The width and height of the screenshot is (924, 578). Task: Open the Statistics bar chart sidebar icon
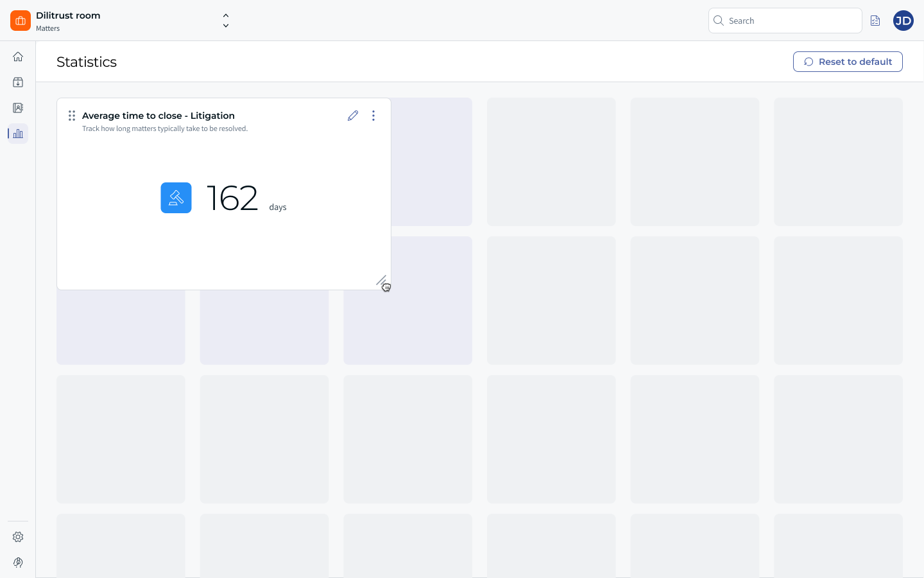tap(18, 134)
